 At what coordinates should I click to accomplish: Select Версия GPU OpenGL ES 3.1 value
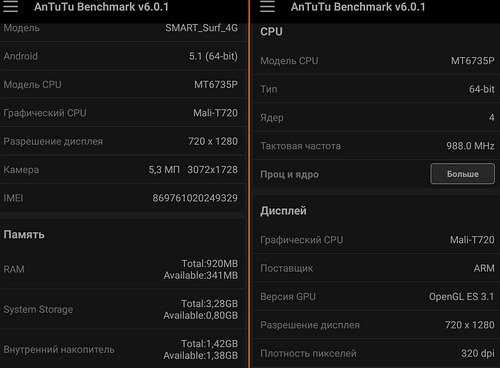tap(462, 297)
